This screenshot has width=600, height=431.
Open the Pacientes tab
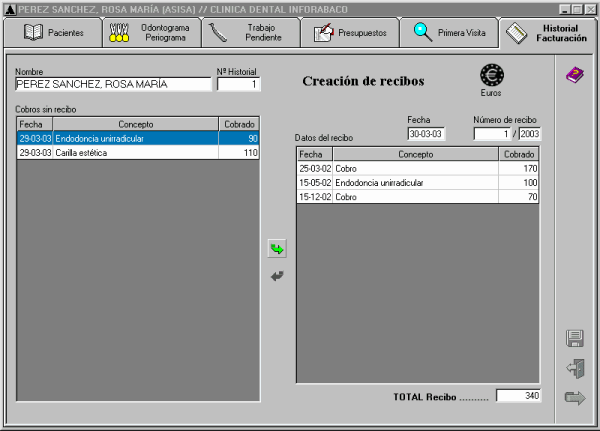[x=53, y=33]
